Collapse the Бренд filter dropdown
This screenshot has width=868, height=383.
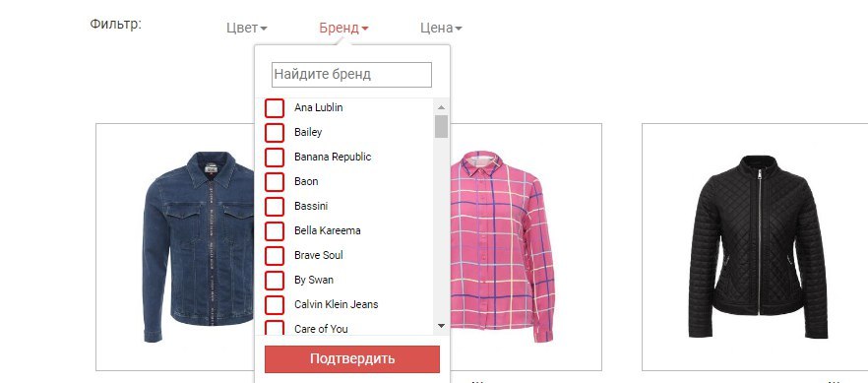pyautogui.click(x=343, y=28)
